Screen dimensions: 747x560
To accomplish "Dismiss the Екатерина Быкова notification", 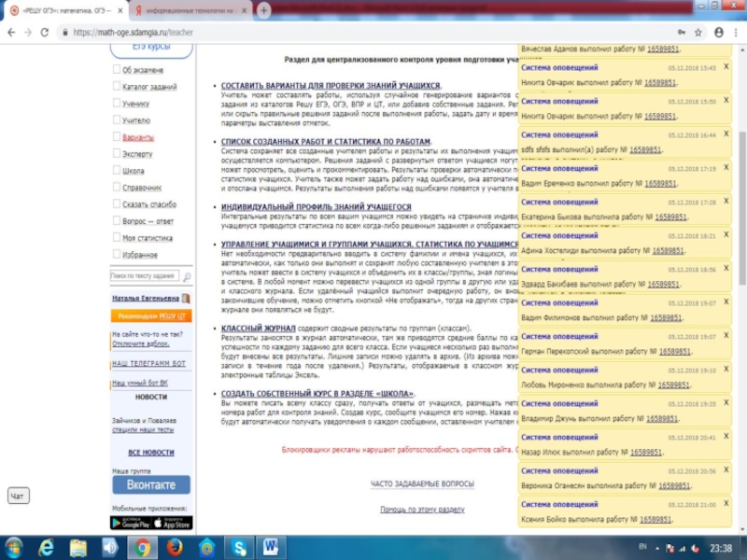I will tap(726, 201).
